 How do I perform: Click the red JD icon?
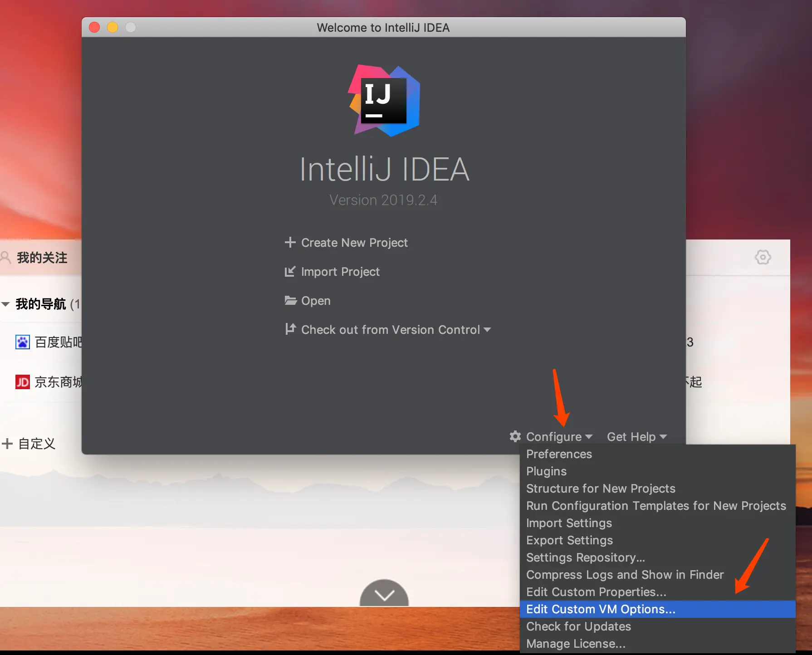point(22,382)
